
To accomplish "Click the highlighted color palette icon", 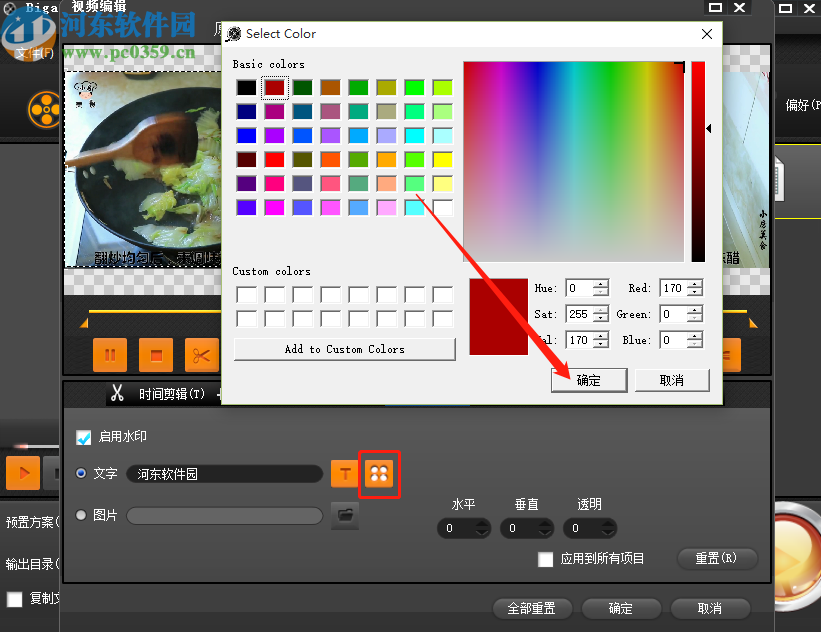I will [379, 475].
